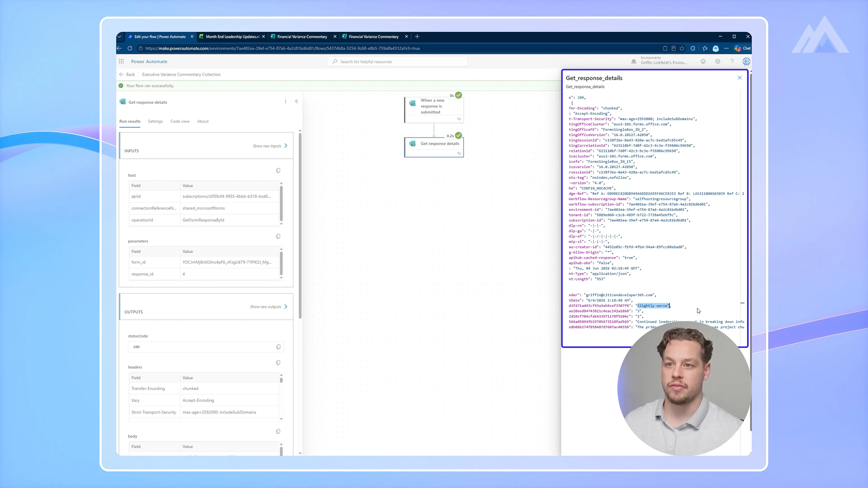Click the host table scrollbar
Viewport: 868px width, 488px height.
pos(281,203)
